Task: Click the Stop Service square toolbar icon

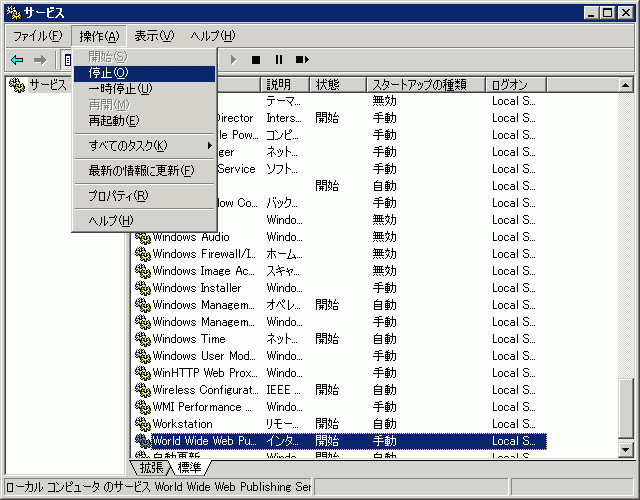Action: click(256, 60)
